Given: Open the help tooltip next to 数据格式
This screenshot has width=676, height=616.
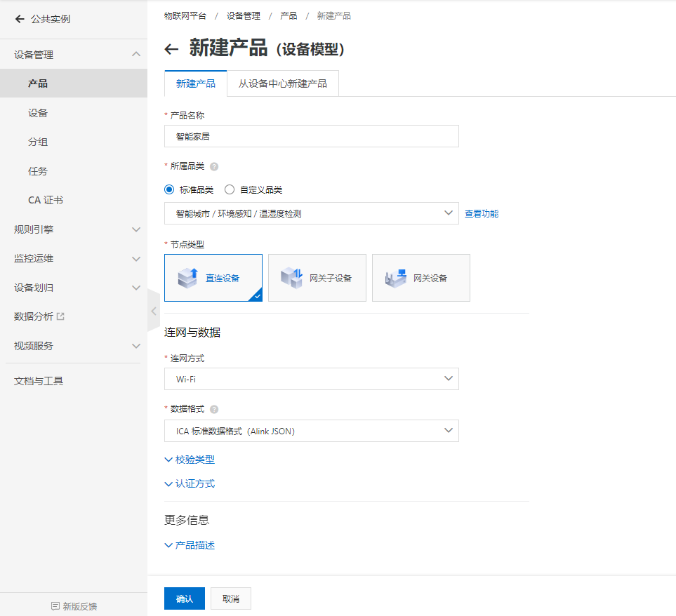Looking at the screenshot, I should [213, 408].
